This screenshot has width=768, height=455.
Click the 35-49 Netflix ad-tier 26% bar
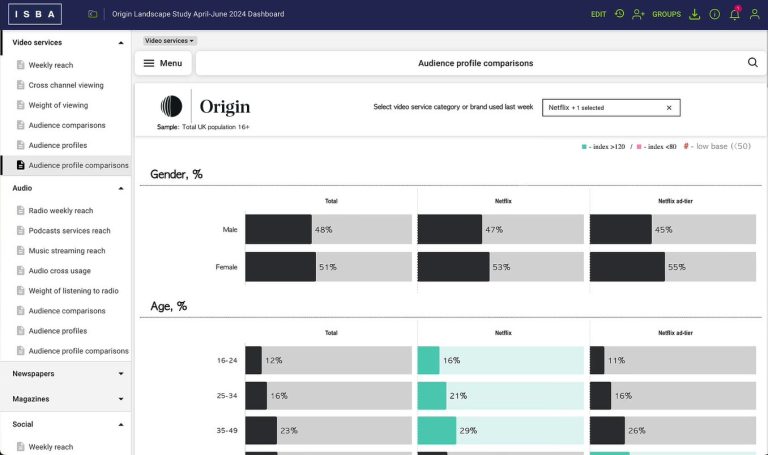[607, 431]
